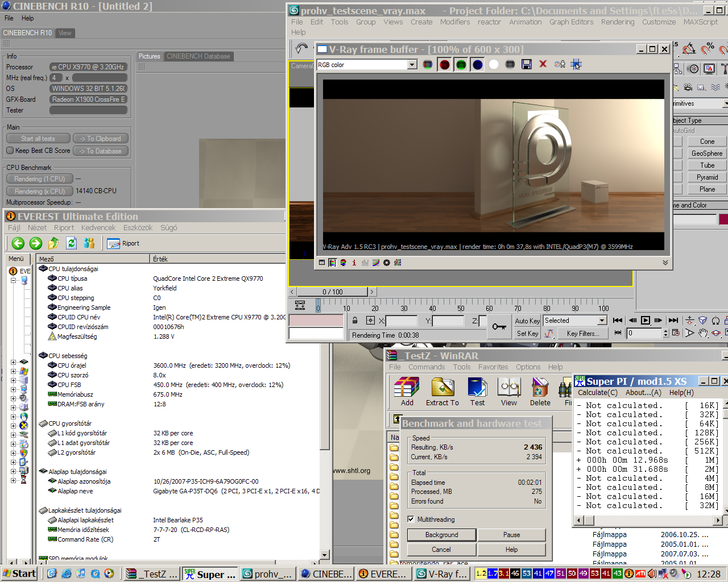Click Help button in WinRAR benchmark dialog
The height and width of the screenshot is (582, 728).
point(511,550)
